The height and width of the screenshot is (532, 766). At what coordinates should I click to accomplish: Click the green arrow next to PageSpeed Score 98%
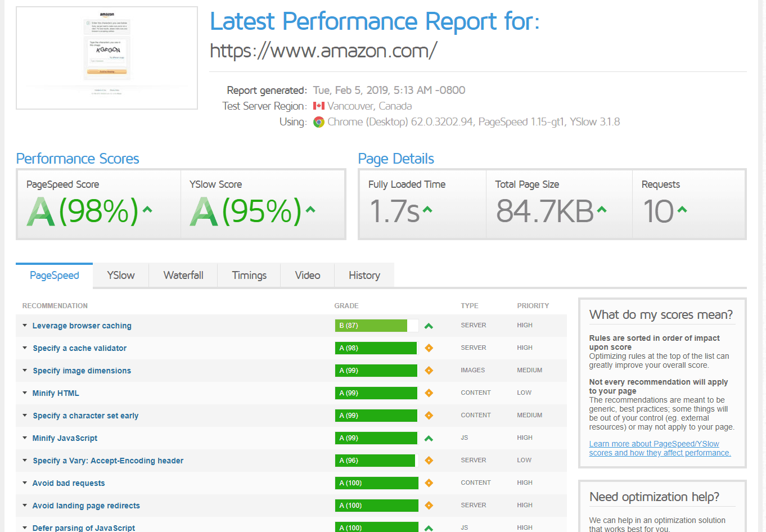click(147, 210)
